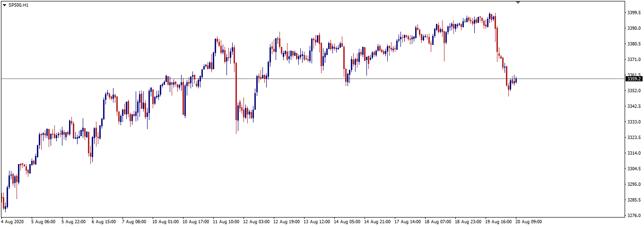
Task: Click the 3390.0 price axis label
Action: pos(634,28)
